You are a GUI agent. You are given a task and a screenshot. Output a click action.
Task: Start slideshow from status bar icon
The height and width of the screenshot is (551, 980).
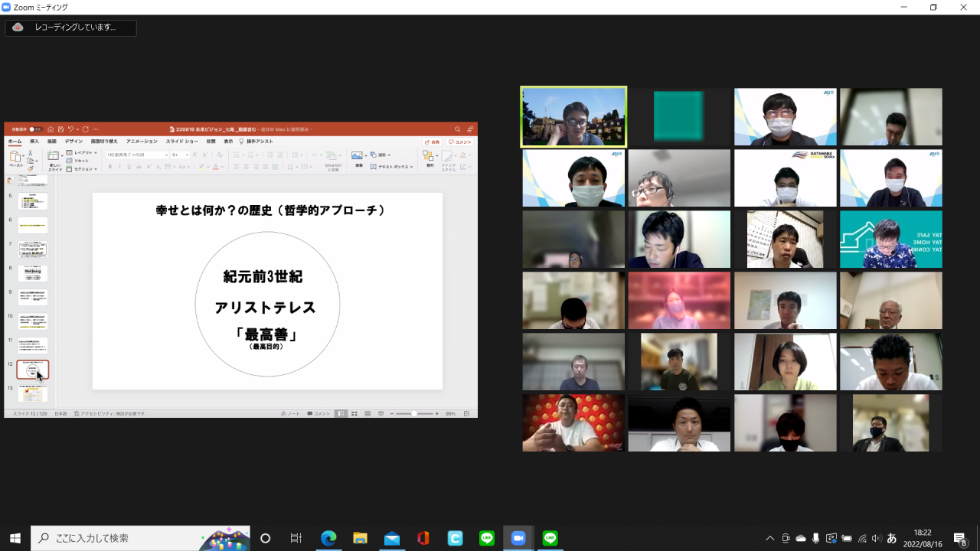pos(381,413)
